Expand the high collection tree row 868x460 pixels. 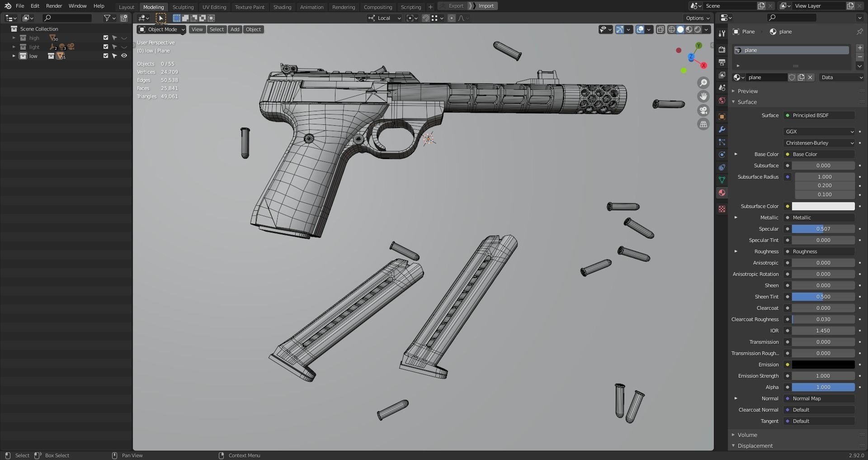[14, 38]
